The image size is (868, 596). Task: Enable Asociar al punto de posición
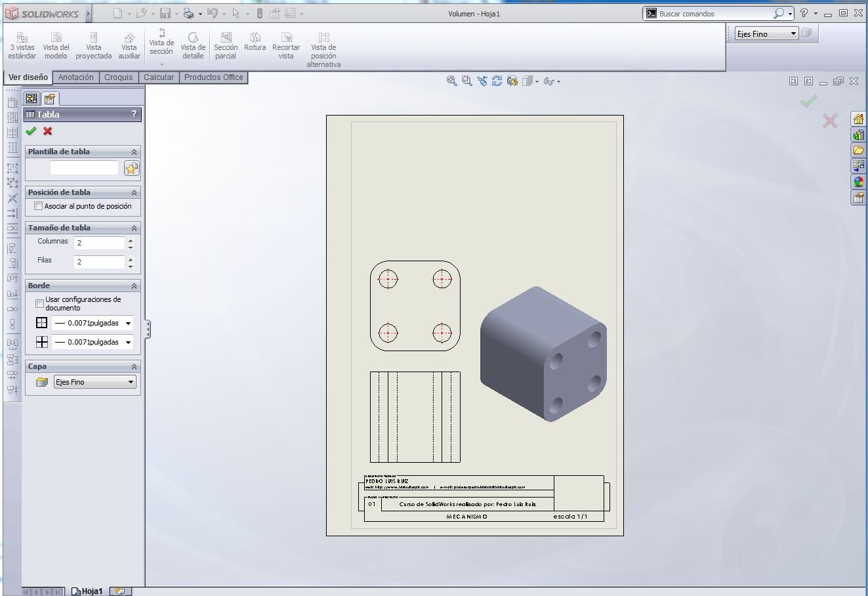(x=38, y=206)
